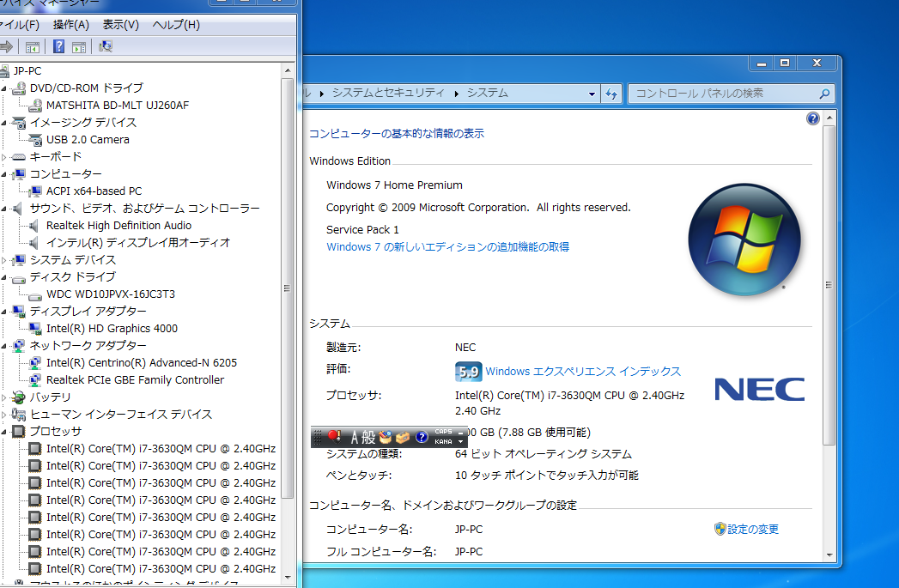This screenshot has height=588, width=899.
Task: Click the Device Manager scroll up arrow
Action: coord(288,70)
